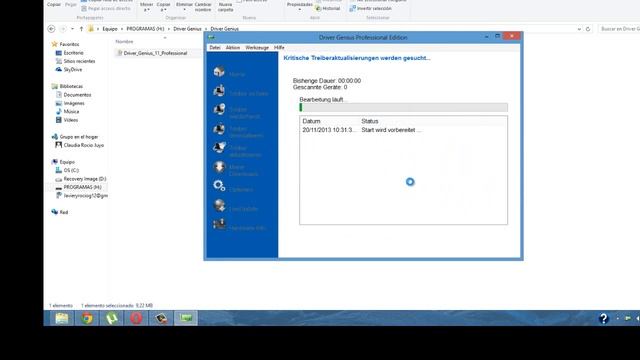The height and width of the screenshot is (360, 640).
Task: Open the red Opera taskbar icon
Action: click(x=136, y=318)
